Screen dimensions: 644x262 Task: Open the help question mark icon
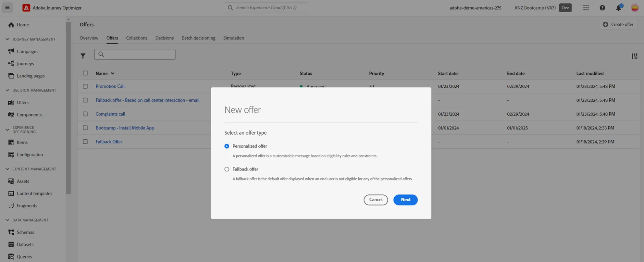tap(602, 7)
